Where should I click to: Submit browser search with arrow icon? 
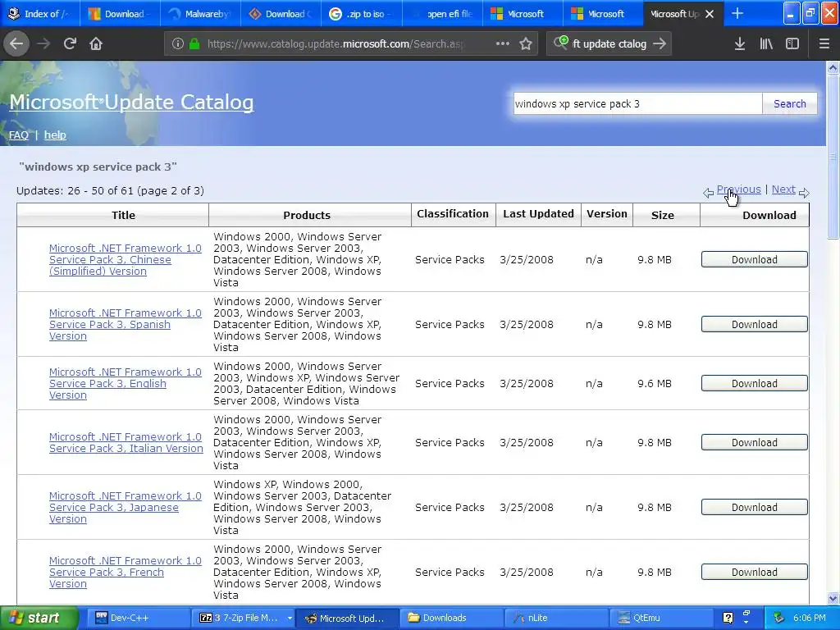[x=660, y=43]
